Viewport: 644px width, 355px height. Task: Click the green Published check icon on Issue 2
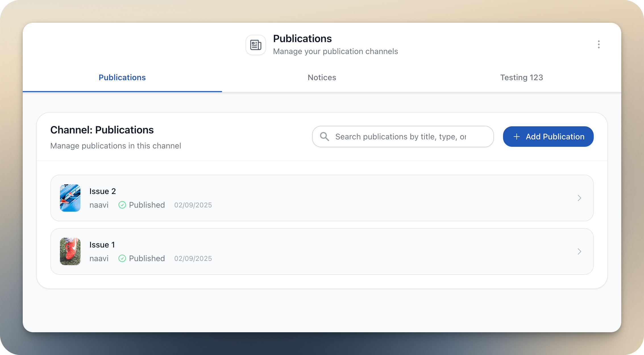click(x=122, y=205)
